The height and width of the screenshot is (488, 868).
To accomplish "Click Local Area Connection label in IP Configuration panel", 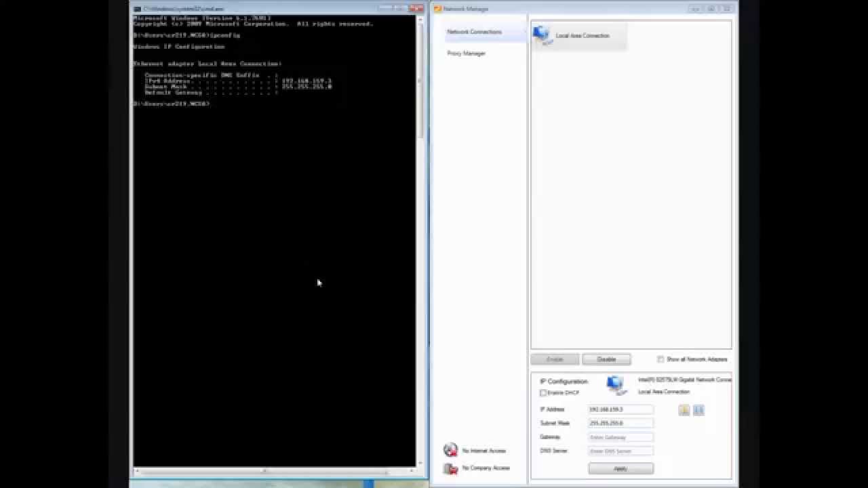I will (x=663, y=392).
